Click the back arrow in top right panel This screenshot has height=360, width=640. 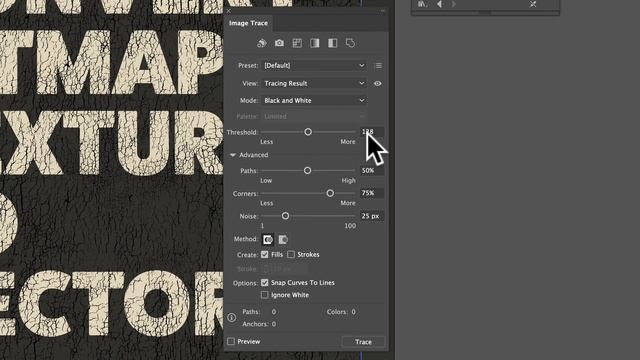pyautogui.click(x=440, y=4)
